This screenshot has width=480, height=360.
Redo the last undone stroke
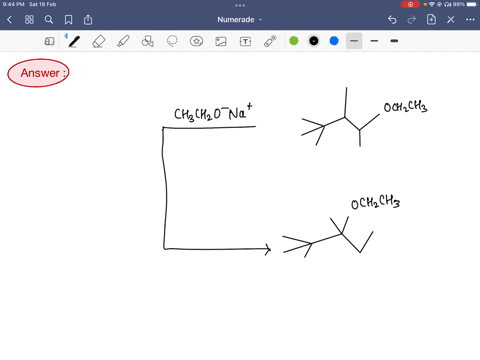coord(412,20)
